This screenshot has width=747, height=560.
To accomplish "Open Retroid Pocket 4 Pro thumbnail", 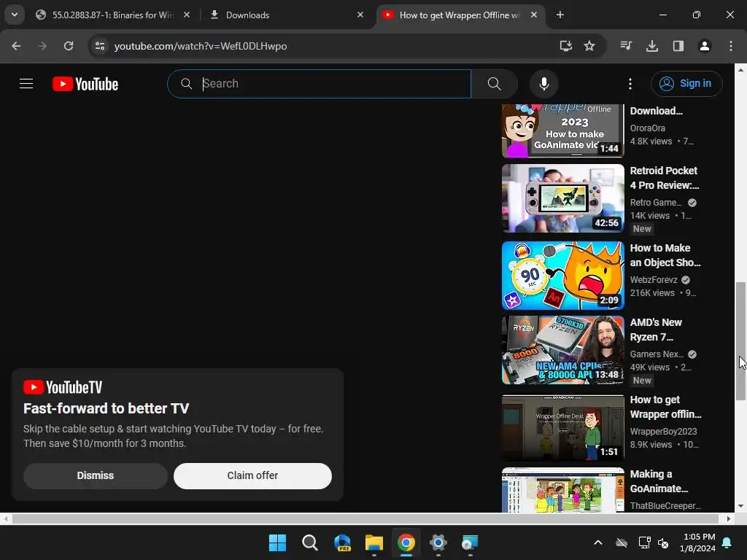I will (562, 198).
